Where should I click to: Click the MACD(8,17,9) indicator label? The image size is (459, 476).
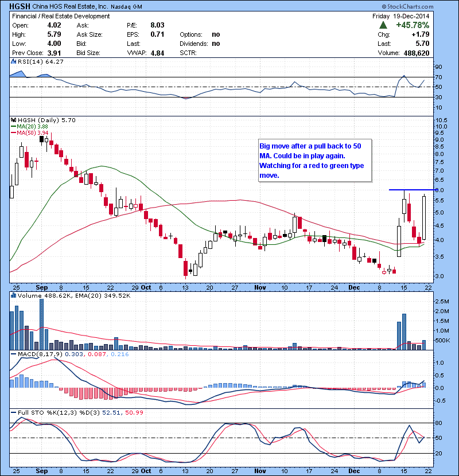(41, 354)
